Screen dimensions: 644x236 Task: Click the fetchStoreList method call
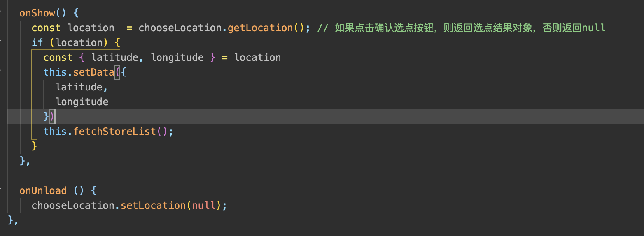tap(114, 132)
